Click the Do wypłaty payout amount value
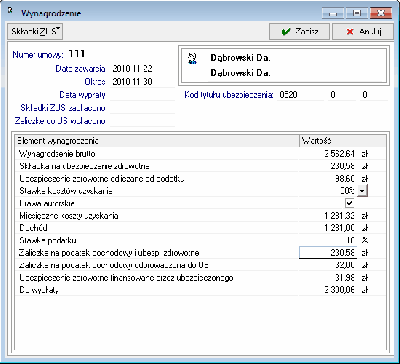400x364 pixels. pyautogui.click(x=339, y=290)
